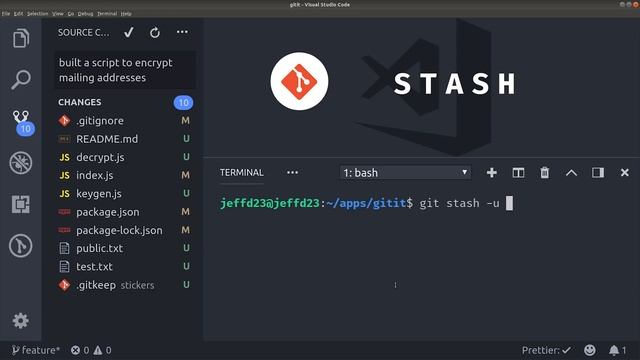The height and width of the screenshot is (360, 640).
Task: Open the View menu
Action: point(58,13)
